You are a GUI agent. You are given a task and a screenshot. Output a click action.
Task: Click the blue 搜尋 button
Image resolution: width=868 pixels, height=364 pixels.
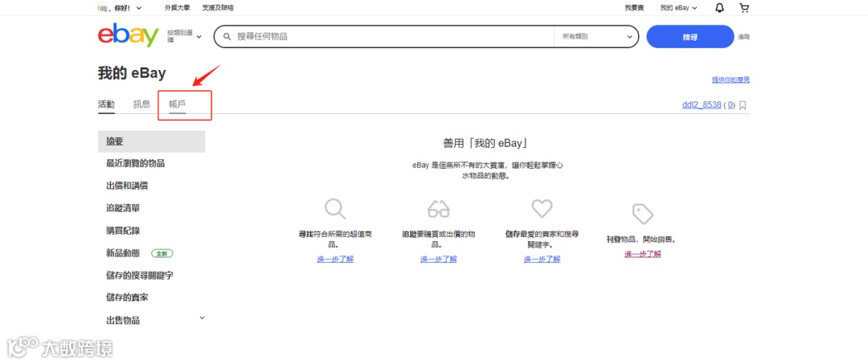click(x=690, y=36)
